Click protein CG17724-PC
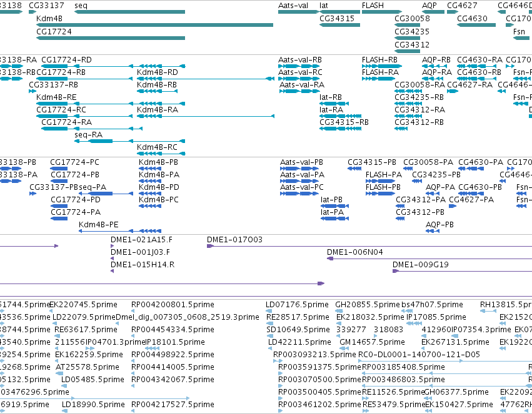 tap(59, 169)
